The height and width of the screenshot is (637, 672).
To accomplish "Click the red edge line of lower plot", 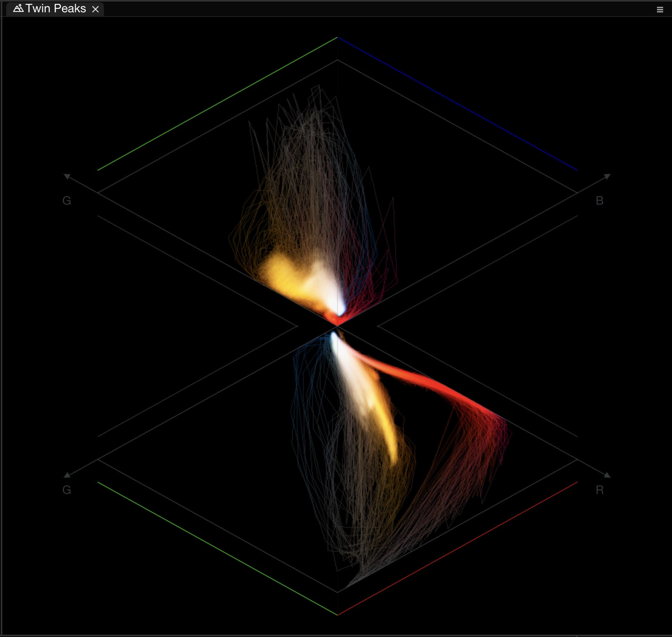I will coord(457,549).
